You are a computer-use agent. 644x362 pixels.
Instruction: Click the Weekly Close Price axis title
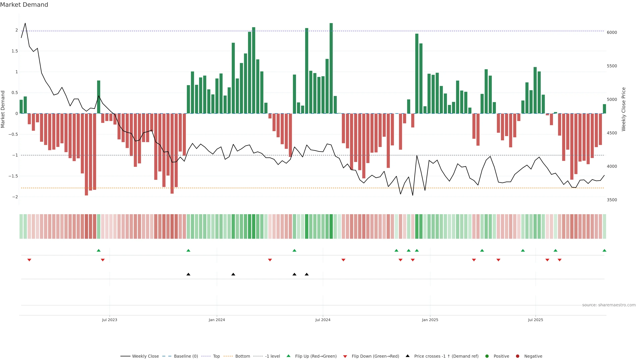click(x=624, y=109)
